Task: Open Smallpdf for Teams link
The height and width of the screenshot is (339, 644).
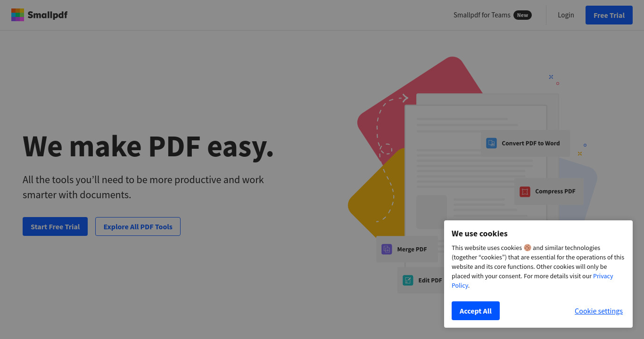Action: (x=482, y=15)
